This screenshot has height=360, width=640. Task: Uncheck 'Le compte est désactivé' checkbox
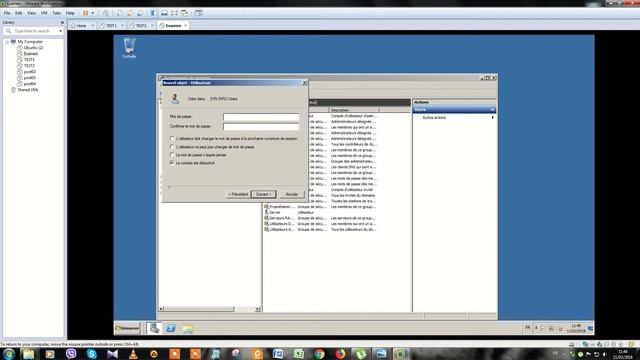[x=172, y=162]
